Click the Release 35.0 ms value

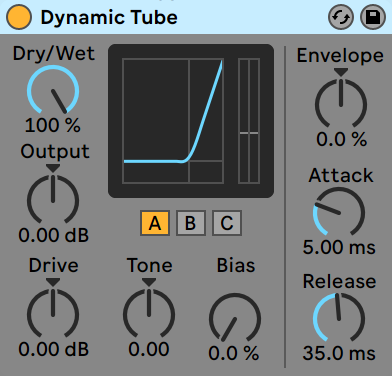pyautogui.click(x=339, y=353)
